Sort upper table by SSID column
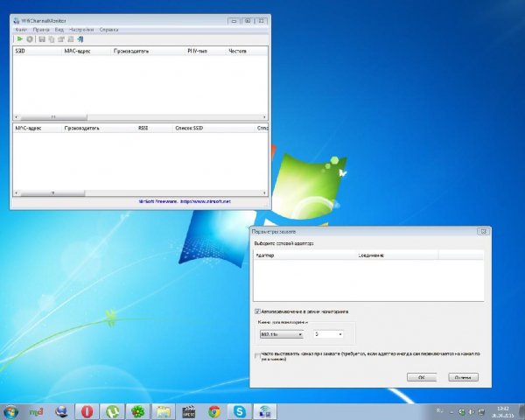Screen dimensions: 525x420 (38, 51)
